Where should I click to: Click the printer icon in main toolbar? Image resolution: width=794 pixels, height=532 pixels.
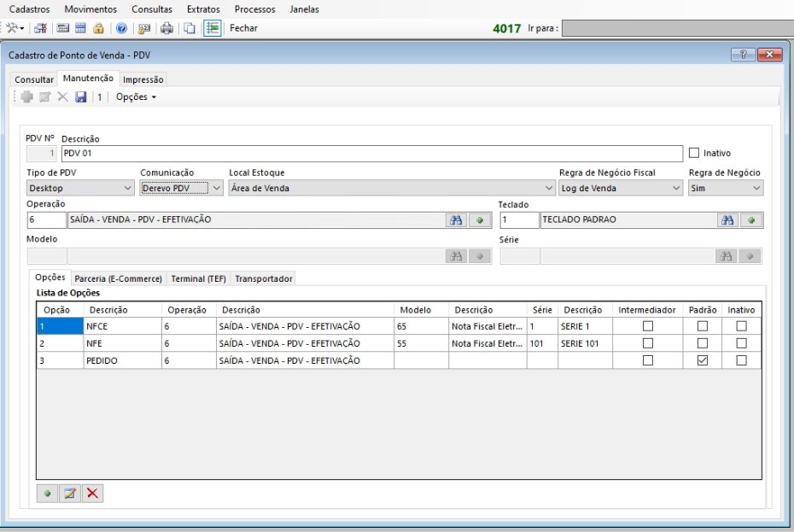click(167, 28)
